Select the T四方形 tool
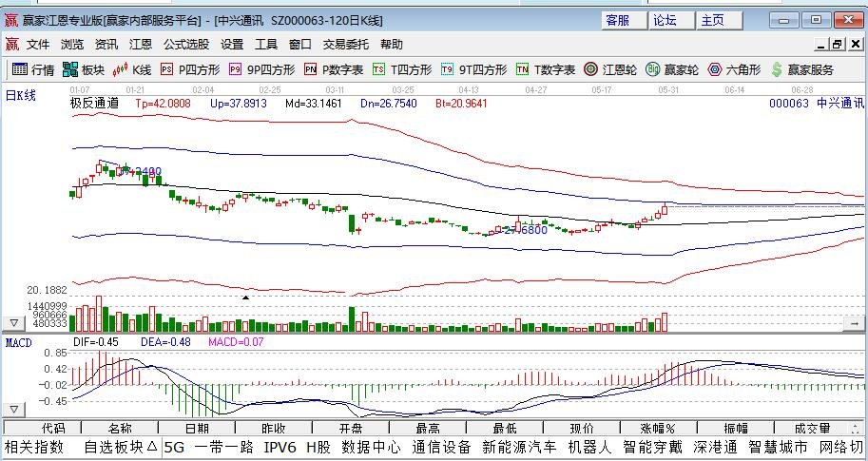Screen dimensions: 868x461 coord(402,69)
